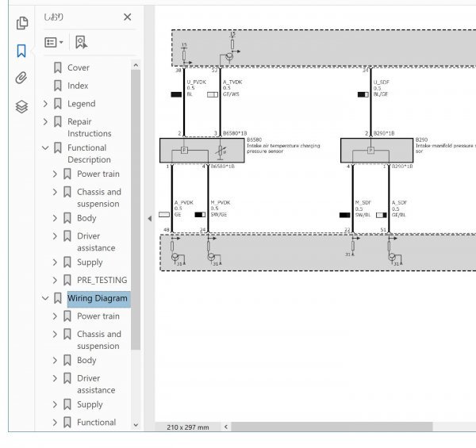Collapse the navigation pane with left arrow
Viewport: 476px width, 448px height.
pyautogui.click(x=149, y=218)
